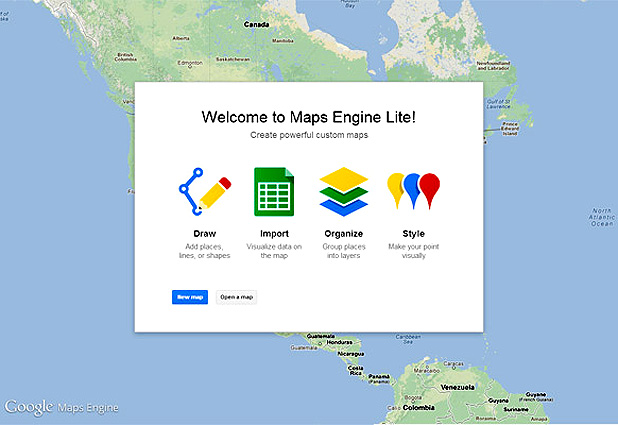The image size is (618, 425).
Task: Click the Organize stacked layers icon
Action: point(344,192)
